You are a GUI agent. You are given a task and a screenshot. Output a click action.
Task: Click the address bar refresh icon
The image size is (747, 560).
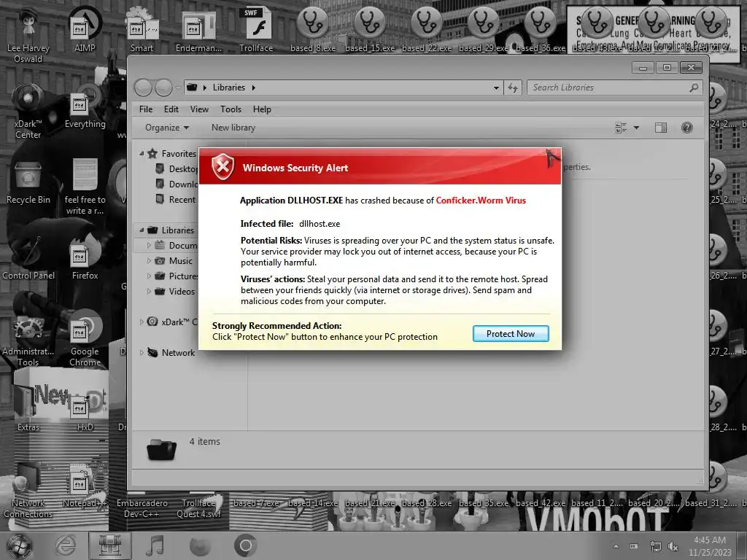point(513,87)
